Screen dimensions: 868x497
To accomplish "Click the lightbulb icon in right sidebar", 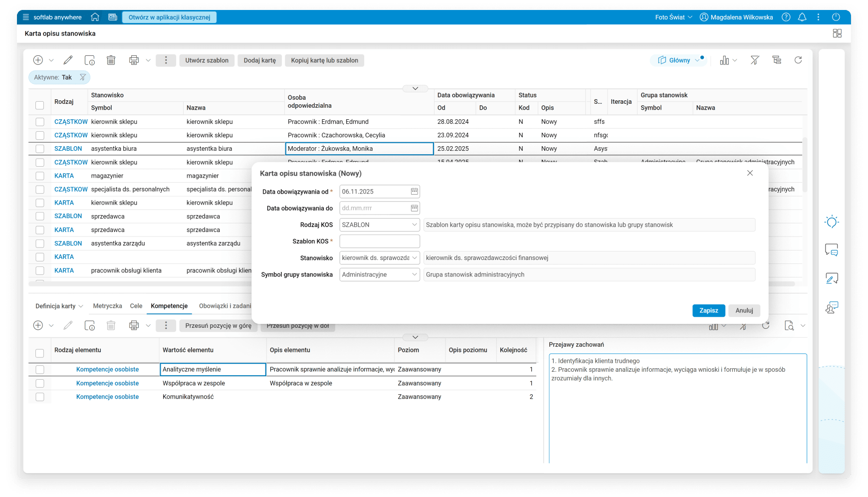I will (x=832, y=222).
